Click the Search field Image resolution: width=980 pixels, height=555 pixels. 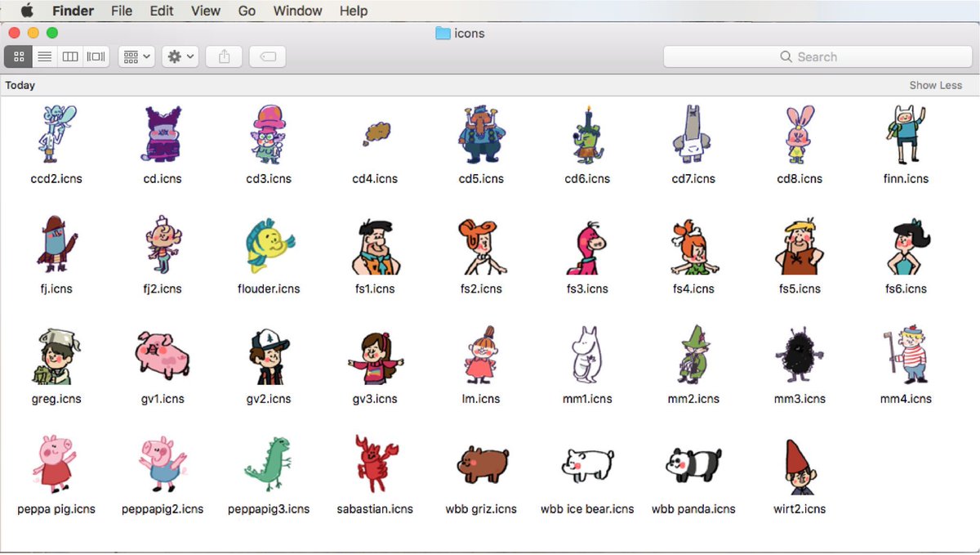[817, 56]
